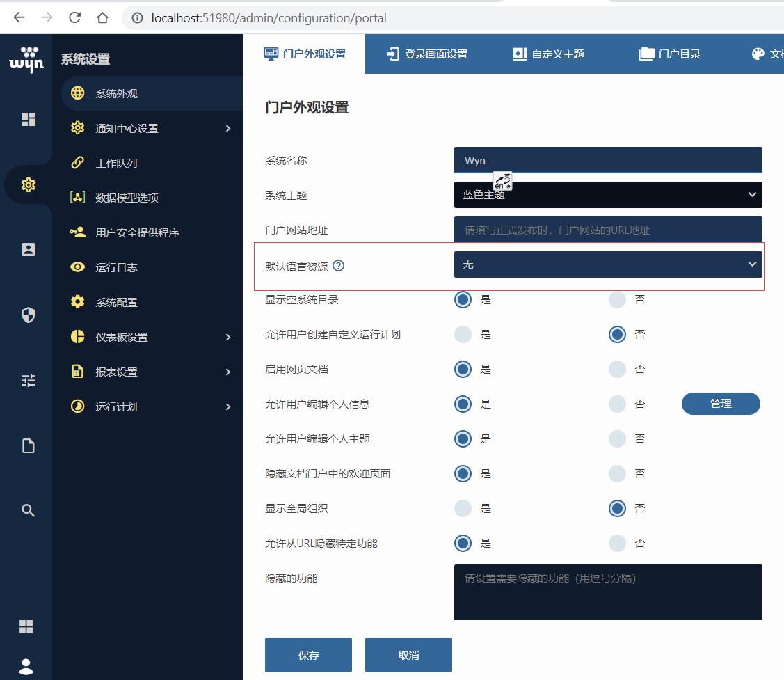Image resolution: width=784 pixels, height=680 pixels.
Task: Select 否 for 显示空系统目录
Action: (617, 299)
